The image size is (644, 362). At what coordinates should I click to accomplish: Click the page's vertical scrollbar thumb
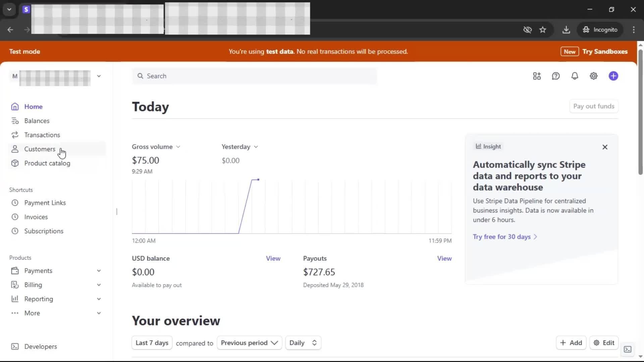(x=640, y=111)
